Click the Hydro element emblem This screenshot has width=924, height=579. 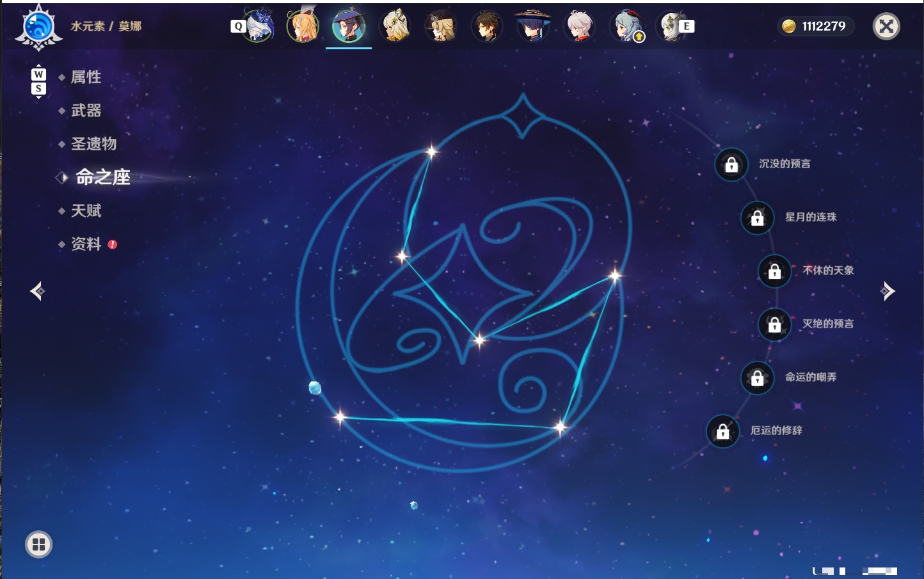coord(38,28)
